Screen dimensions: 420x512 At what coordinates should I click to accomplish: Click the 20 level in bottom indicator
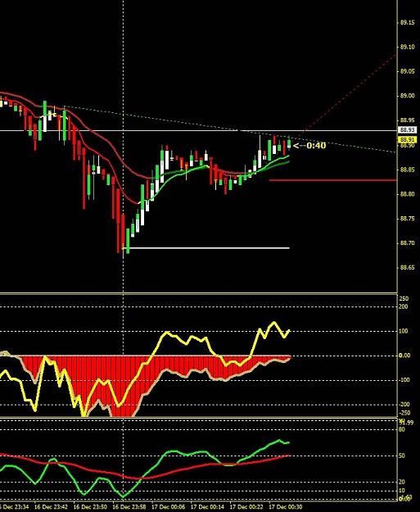tap(402, 482)
